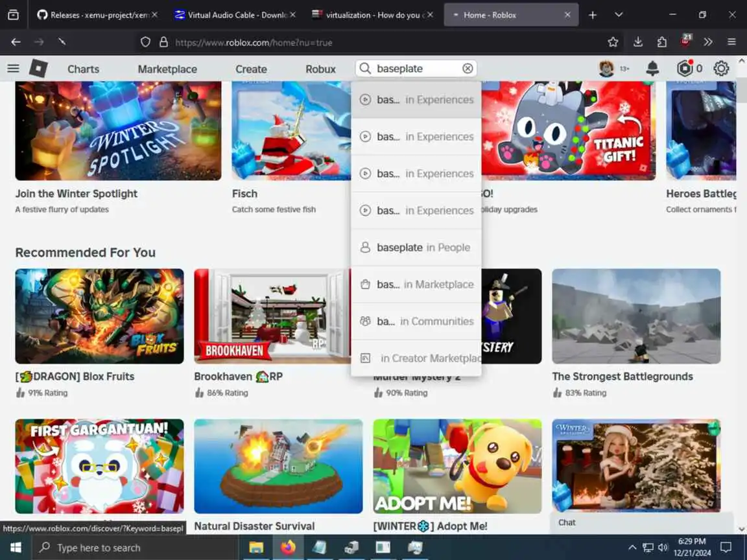This screenshot has height=560, width=747.
Task: Switch to the Releases xemu-project tab
Action: [98, 16]
